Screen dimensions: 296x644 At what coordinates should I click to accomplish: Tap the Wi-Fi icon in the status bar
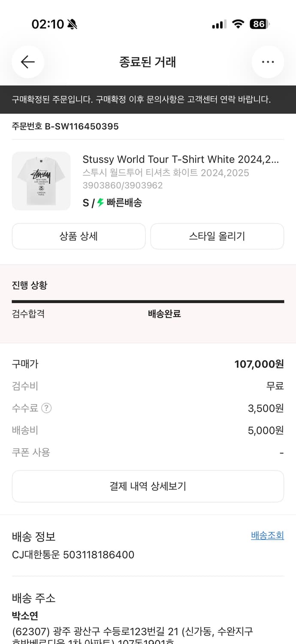tap(239, 24)
